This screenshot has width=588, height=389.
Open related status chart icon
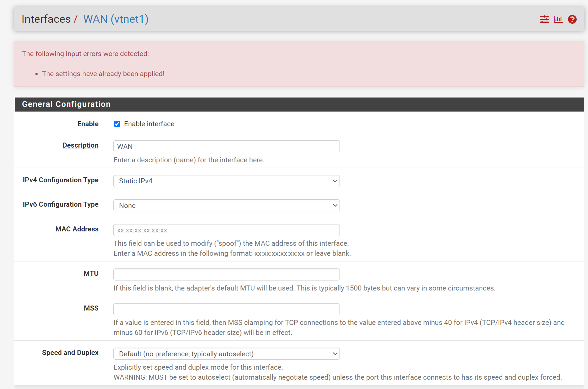pyautogui.click(x=558, y=19)
